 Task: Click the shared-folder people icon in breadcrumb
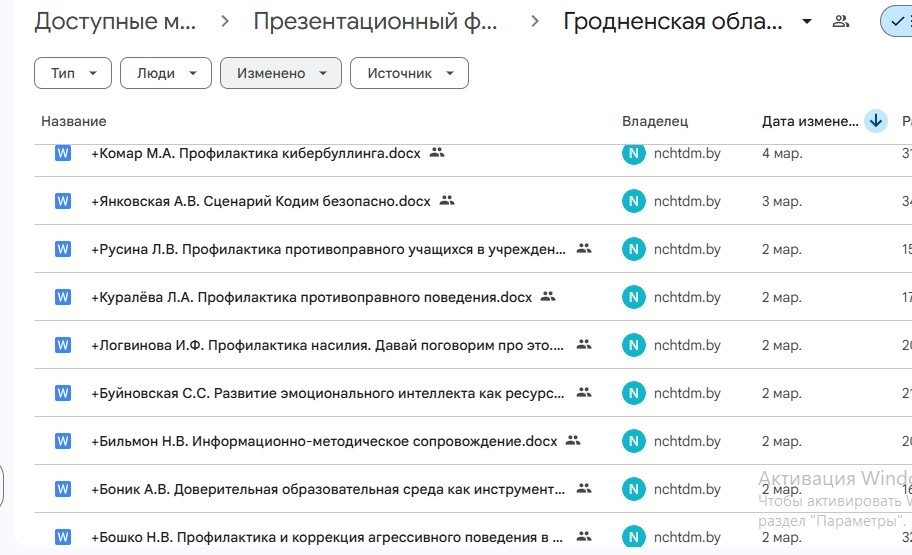pyautogui.click(x=841, y=22)
